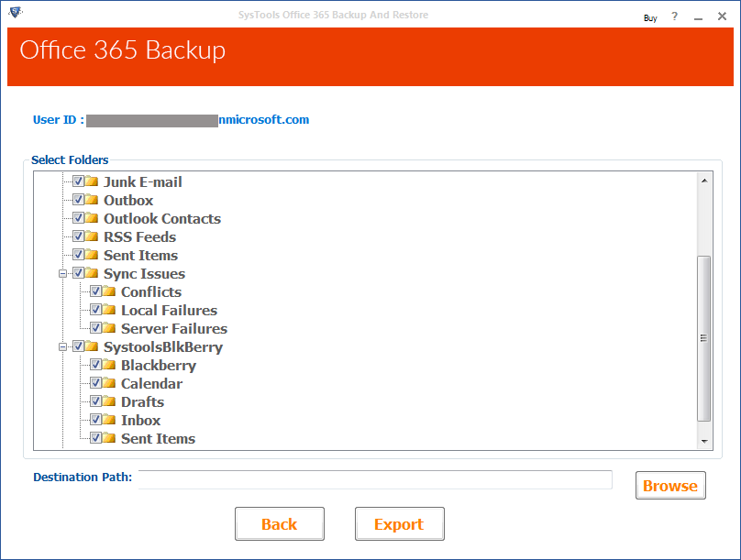
Task: Click the SysTools shield logo icon
Action: 15,12
